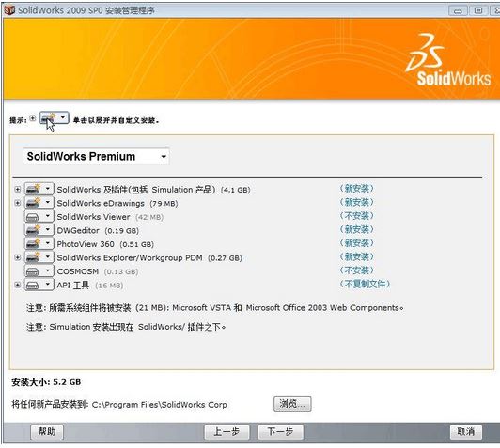500x448 pixels.
Task: Proceed with the 下一步 button
Action: (281, 432)
